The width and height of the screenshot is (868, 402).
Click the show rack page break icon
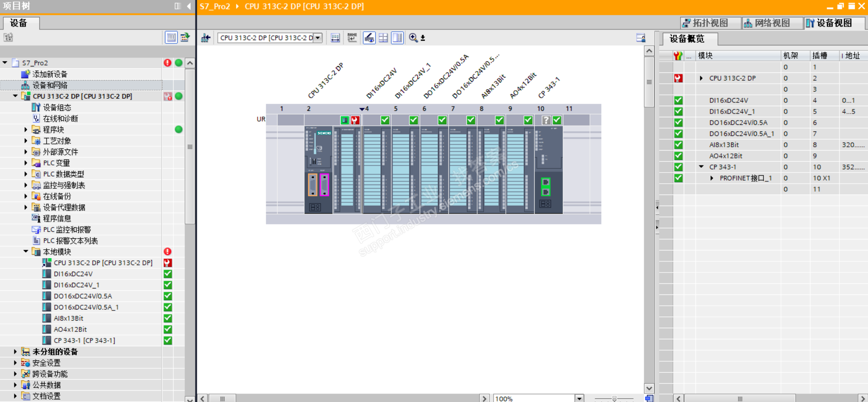point(383,38)
